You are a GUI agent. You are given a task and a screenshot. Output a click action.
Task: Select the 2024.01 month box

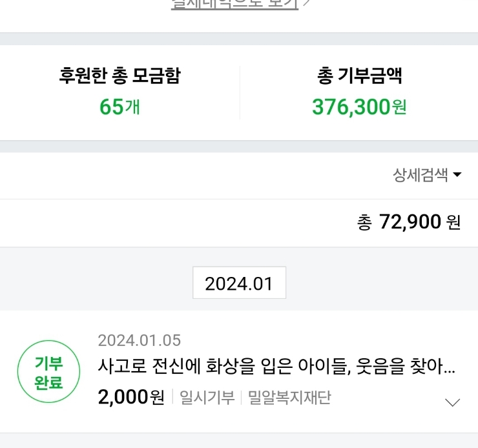coord(239,283)
